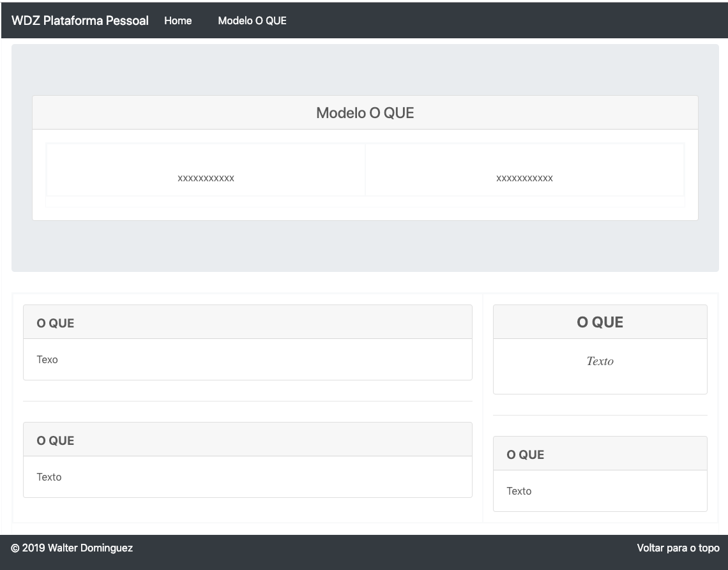Screen dimensions: 728x570
Task: Click the bottom-right card's O QUE header
Action: [525, 454]
